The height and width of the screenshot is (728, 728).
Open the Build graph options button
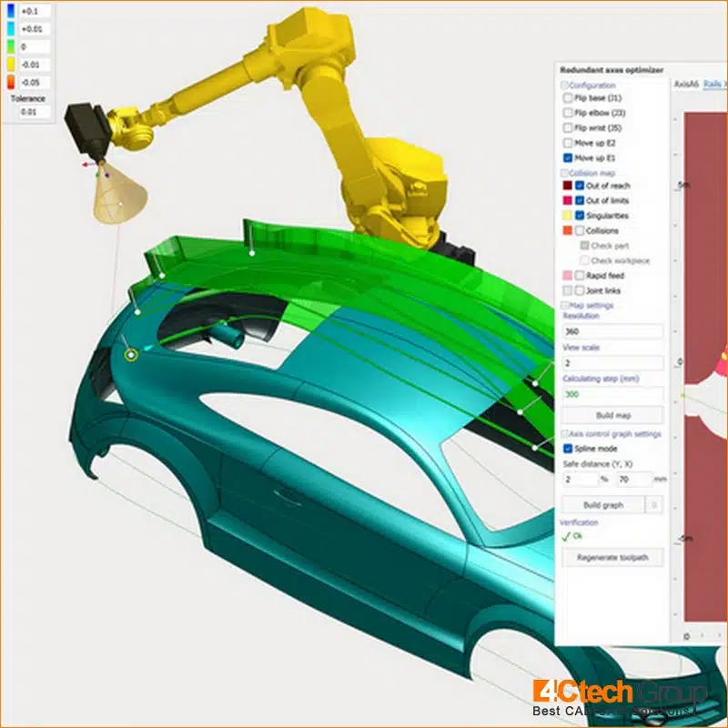click(x=654, y=505)
